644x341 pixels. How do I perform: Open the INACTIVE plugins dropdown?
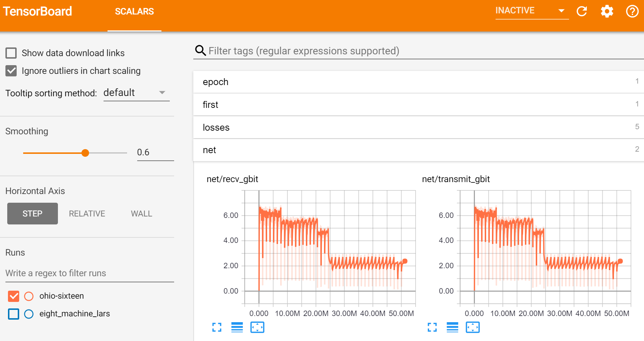pos(531,11)
